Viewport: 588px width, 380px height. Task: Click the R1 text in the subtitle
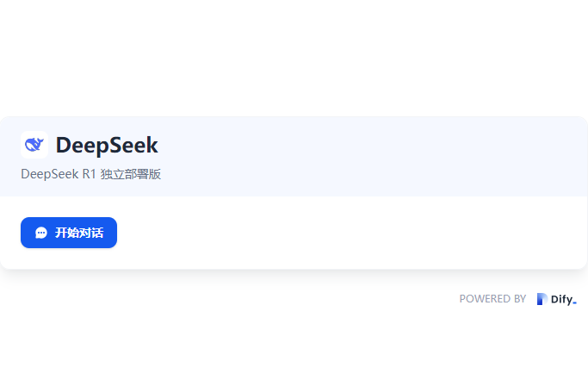[90, 174]
